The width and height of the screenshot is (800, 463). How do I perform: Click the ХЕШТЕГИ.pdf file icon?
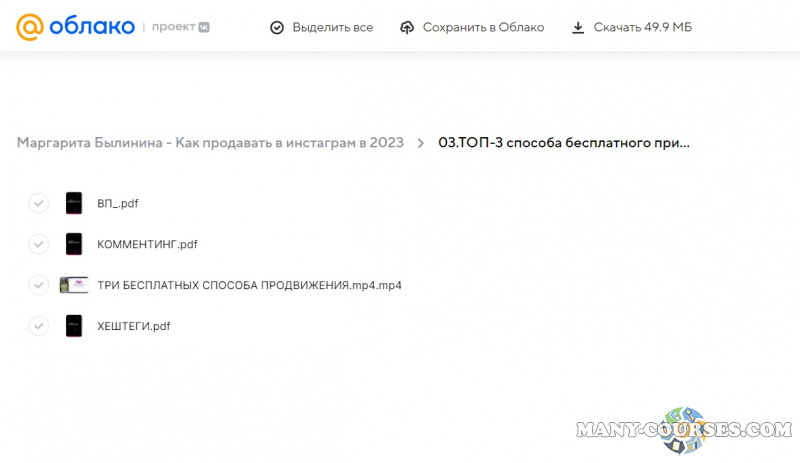coord(73,326)
